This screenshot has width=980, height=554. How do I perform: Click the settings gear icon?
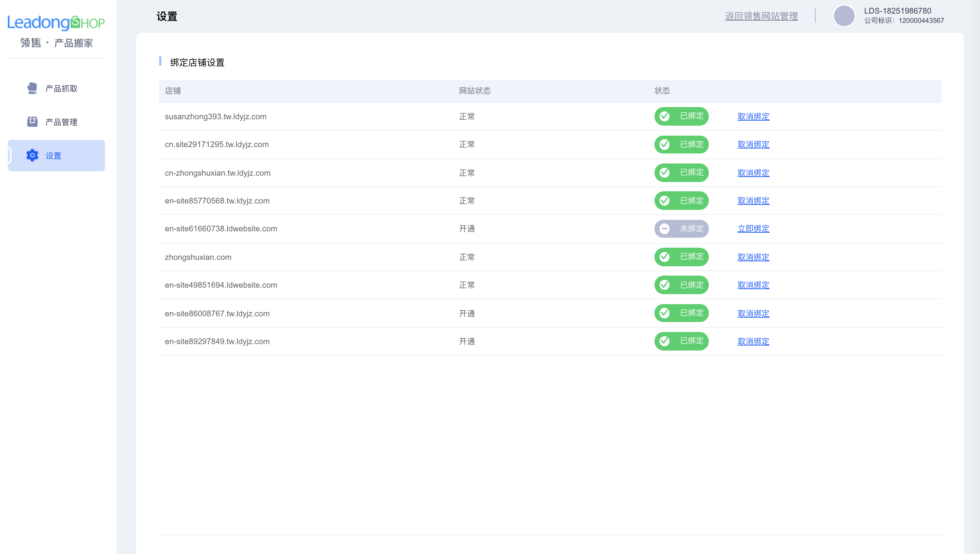32,155
